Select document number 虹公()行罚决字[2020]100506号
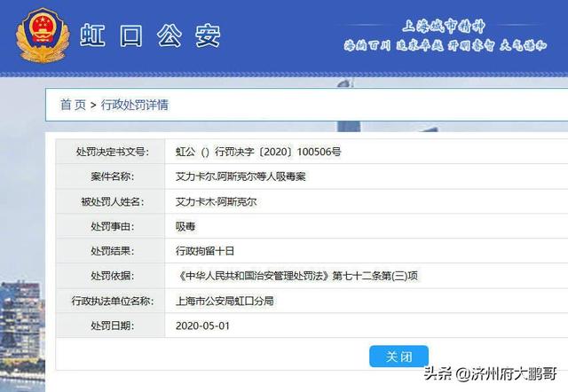The image size is (568, 392). (258, 152)
